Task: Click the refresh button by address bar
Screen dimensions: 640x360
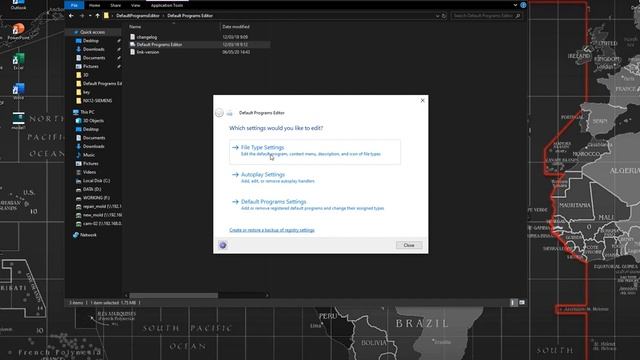Action: coord(444,16)
